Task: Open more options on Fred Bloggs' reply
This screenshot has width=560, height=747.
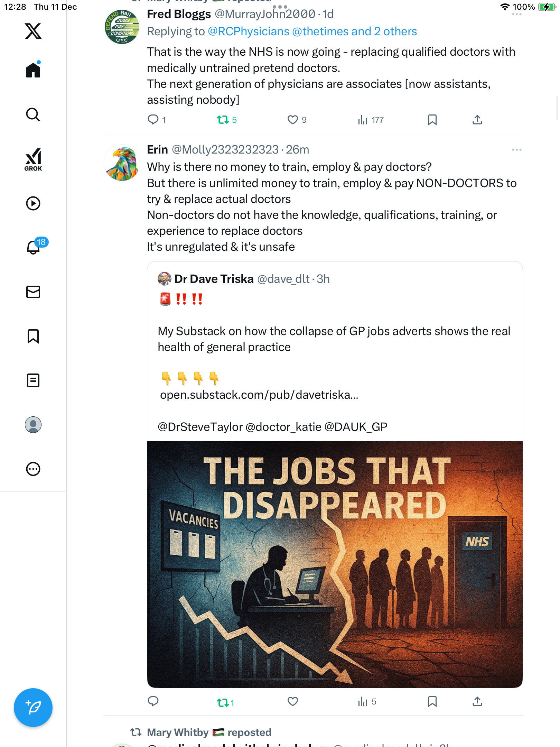Action: click(516, 15)
